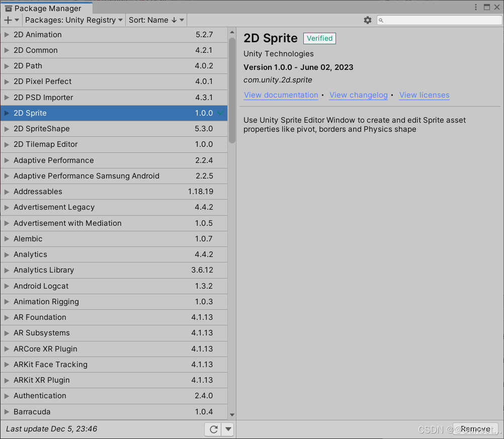
Task: Click the installed checkmark on 2D Sprite
Action: (220, 113)
